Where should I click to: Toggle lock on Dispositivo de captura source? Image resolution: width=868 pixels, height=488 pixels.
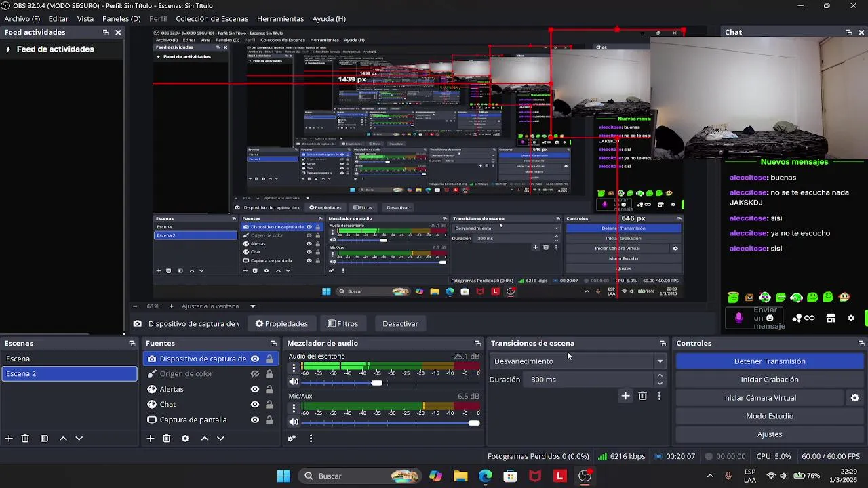269,359
